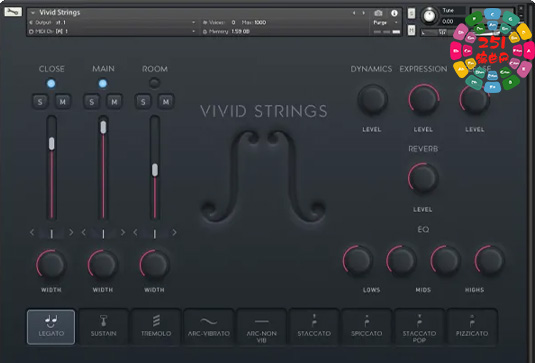Screen dimensions: 535x363
Task: Solo the instrument with header S button
Action: point(411,13)
